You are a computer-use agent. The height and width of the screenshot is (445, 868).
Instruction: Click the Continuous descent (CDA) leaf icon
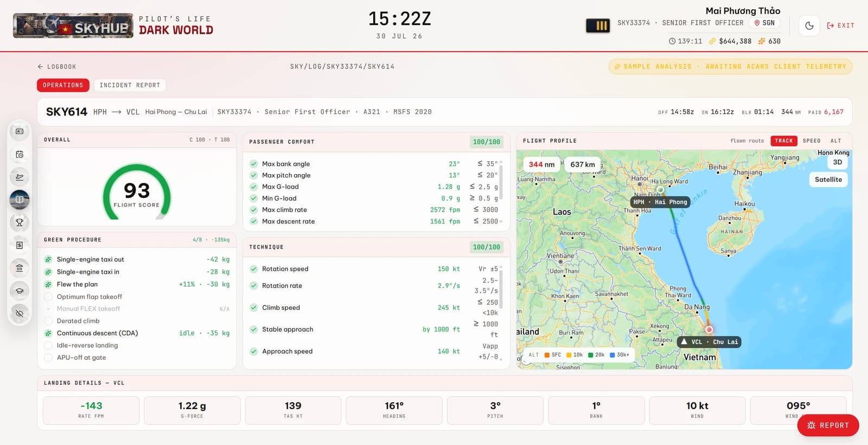[x=48, y=333]
